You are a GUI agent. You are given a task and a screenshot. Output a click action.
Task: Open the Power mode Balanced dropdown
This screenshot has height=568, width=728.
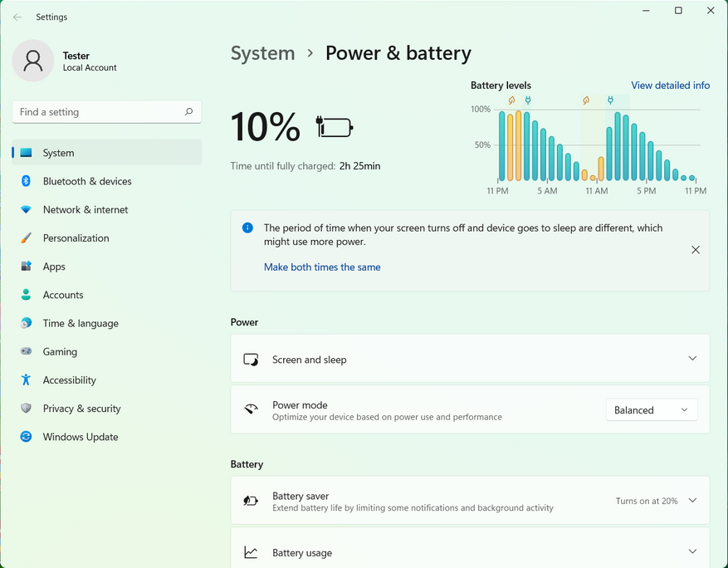[652, 410]
